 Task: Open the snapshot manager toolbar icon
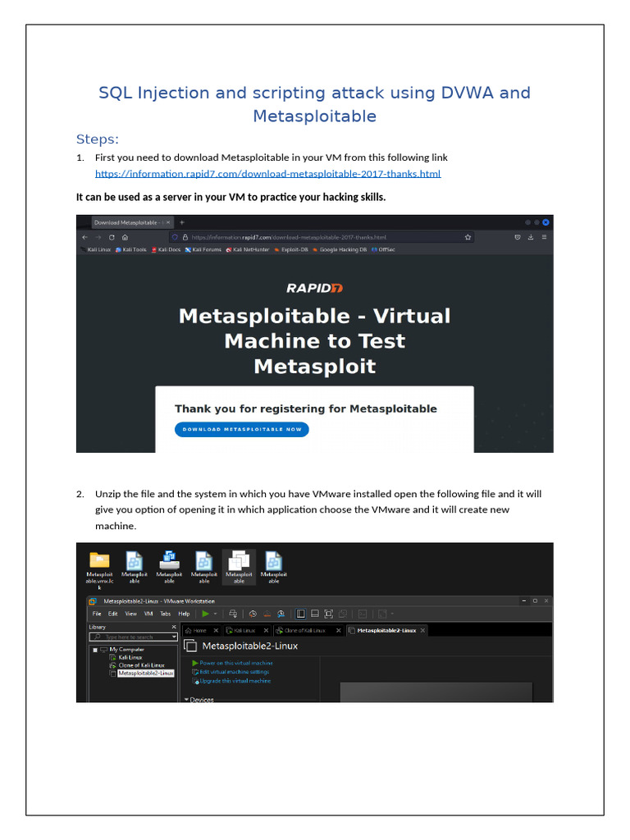[281, 614]
